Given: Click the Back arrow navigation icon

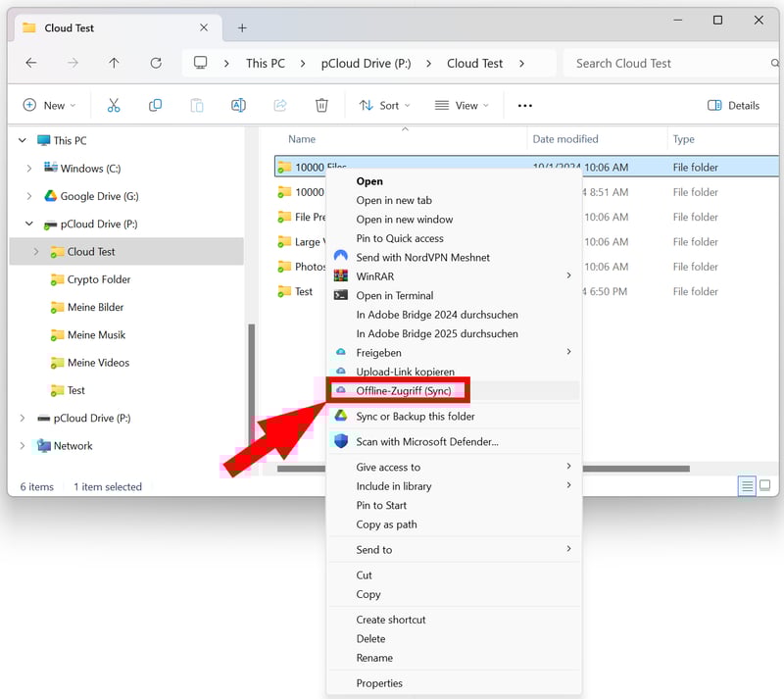Looking at the screenshot, I should pyautogui.click(x=31, y=63).
